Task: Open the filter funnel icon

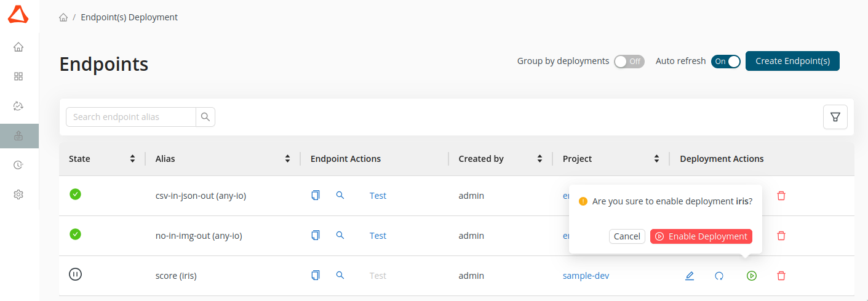Action: pyautogui.click(x=835, y=117)
